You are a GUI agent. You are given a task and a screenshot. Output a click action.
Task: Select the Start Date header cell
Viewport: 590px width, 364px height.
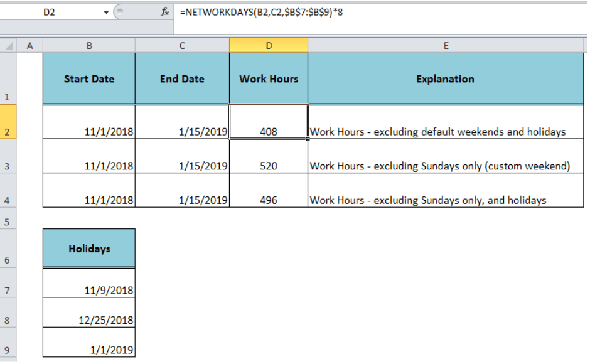(x=88, y=78)
